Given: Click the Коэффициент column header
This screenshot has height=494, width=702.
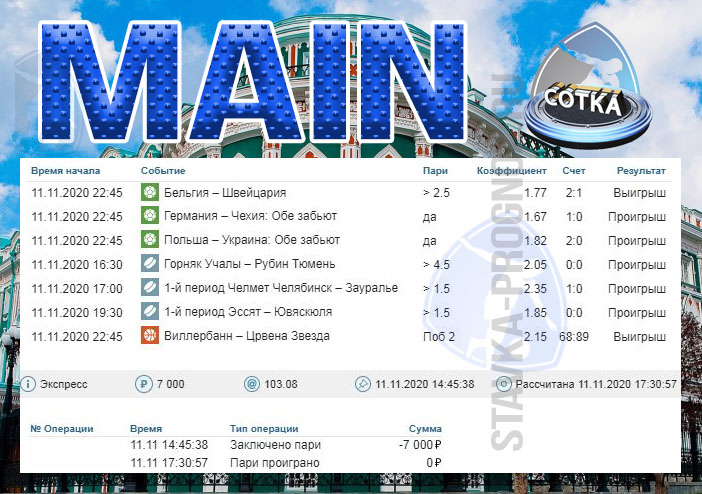Looking at the screenshot, I should tap(512, 171).
